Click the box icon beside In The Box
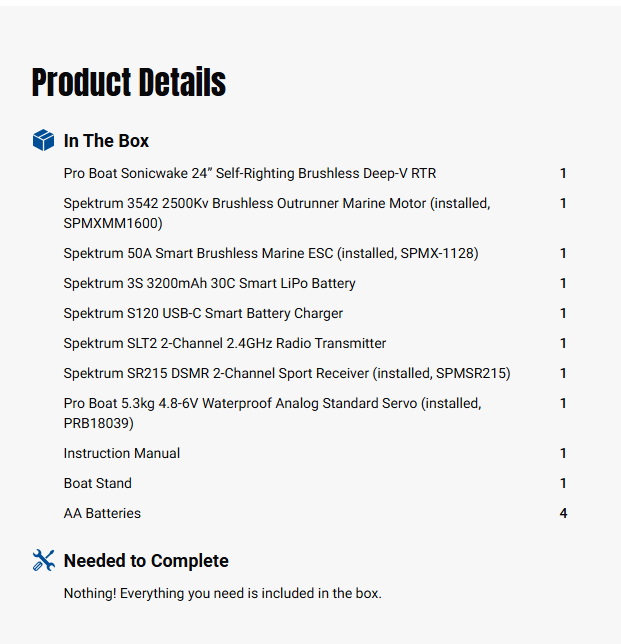Screen dimensions: 621x644 point(43,141)
